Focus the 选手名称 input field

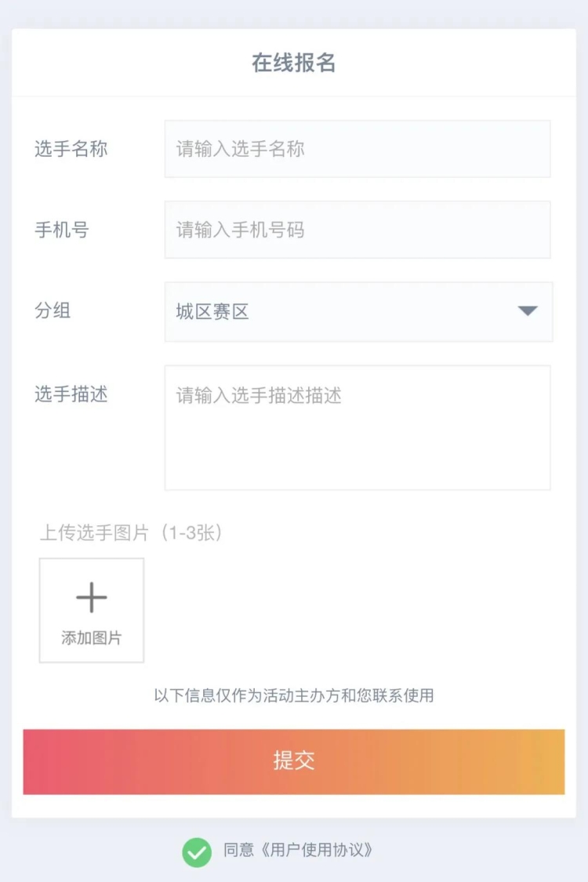(x=357, y=149)
